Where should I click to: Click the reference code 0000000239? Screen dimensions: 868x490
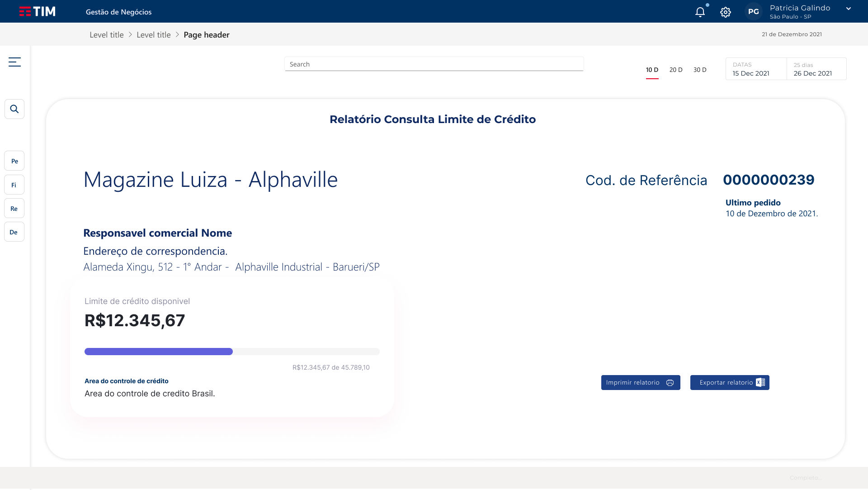[x=769, y=180]
